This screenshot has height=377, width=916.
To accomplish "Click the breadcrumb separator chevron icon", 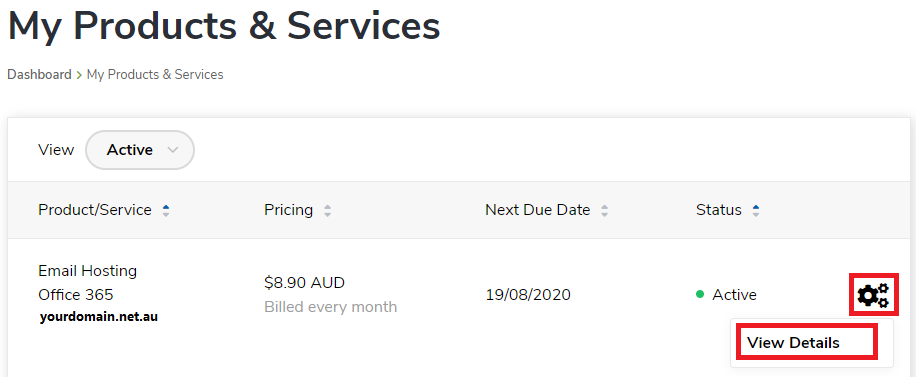I will 79,75.
